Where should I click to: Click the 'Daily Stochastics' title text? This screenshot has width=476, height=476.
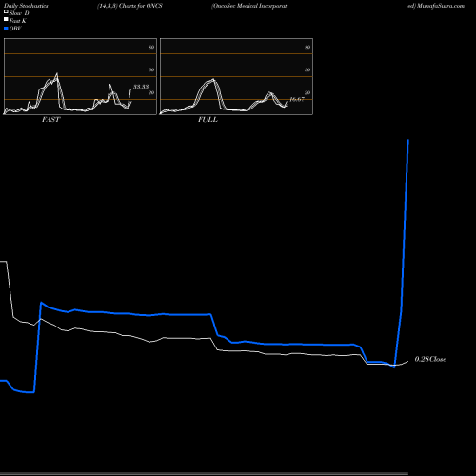(26, 6)
